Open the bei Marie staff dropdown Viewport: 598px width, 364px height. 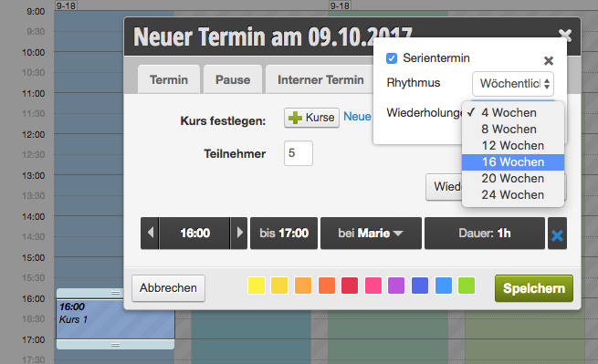(371, 233)
